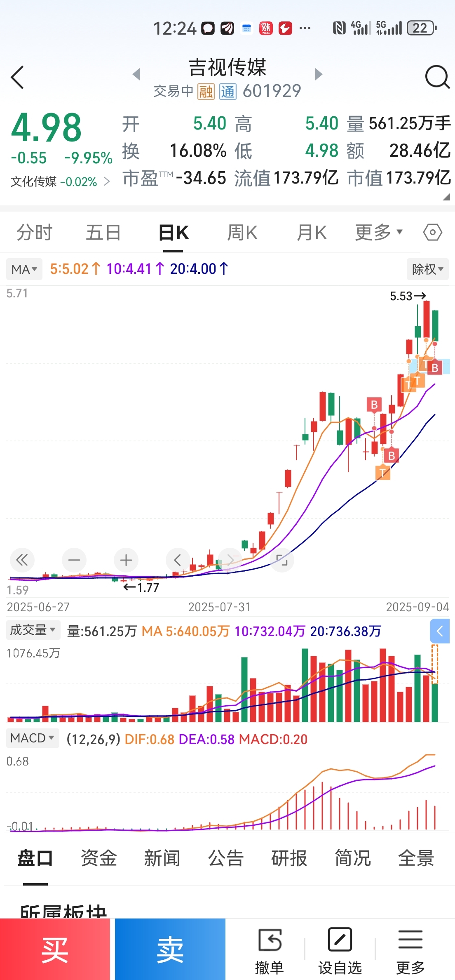Open the 除权 adjustment dropdown

coord(427,269)
